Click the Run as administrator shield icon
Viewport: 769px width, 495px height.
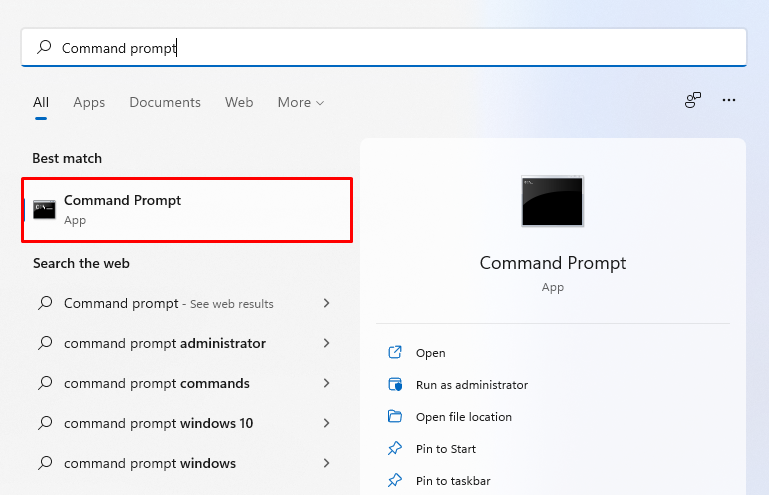(x=395, y=385)
